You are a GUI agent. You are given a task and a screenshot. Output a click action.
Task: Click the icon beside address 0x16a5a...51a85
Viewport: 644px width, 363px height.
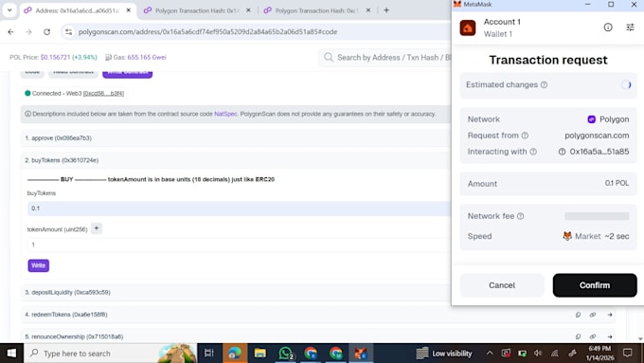pyautogui.click(x=562, y=152)
